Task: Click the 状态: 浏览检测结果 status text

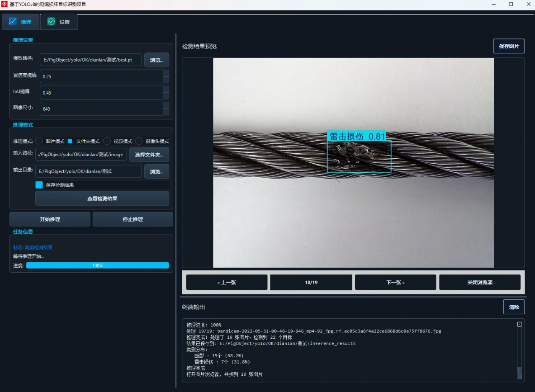Action: [33, 248]
